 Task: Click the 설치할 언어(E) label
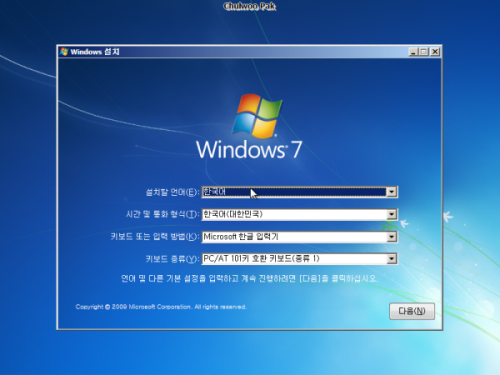[172, 192]
